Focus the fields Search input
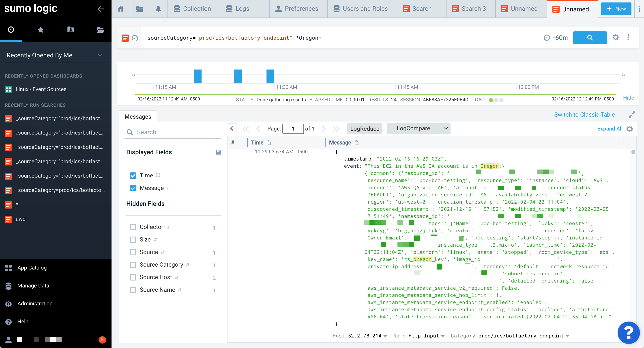The image size is (644, 348). coord(175,132)
